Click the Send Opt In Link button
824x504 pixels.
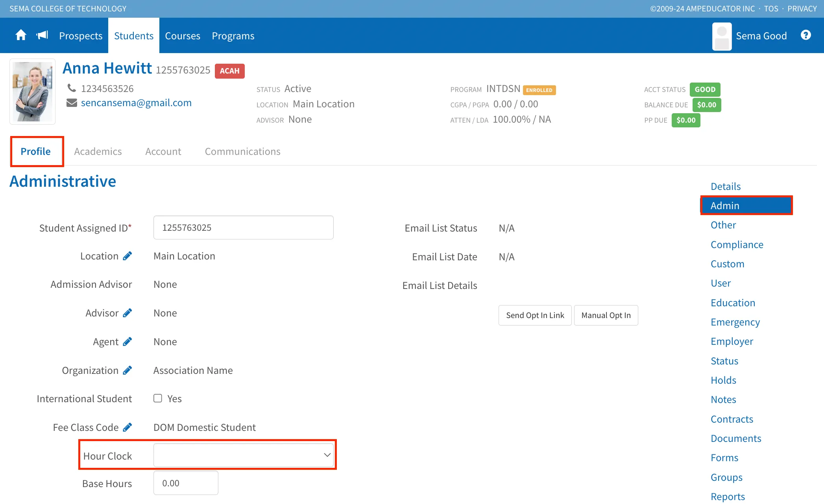click(535, 315)
